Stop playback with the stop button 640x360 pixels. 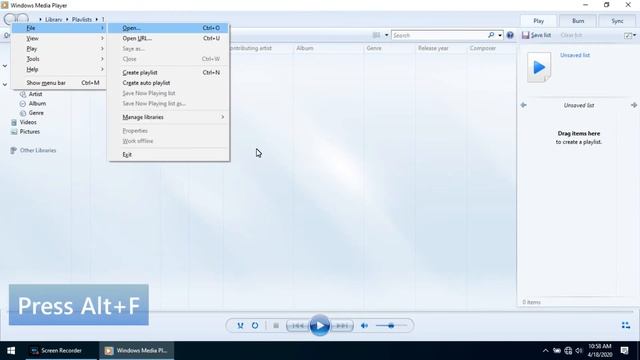point(276,325)
